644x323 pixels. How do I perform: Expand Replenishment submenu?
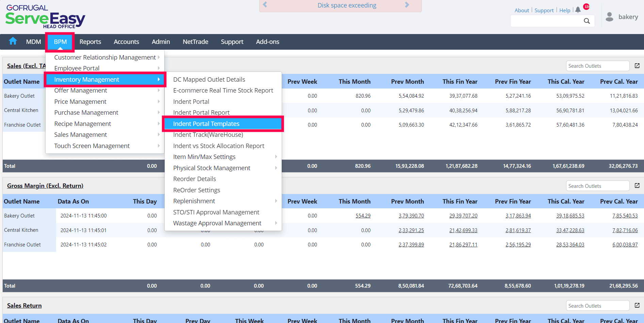(223, 201)
